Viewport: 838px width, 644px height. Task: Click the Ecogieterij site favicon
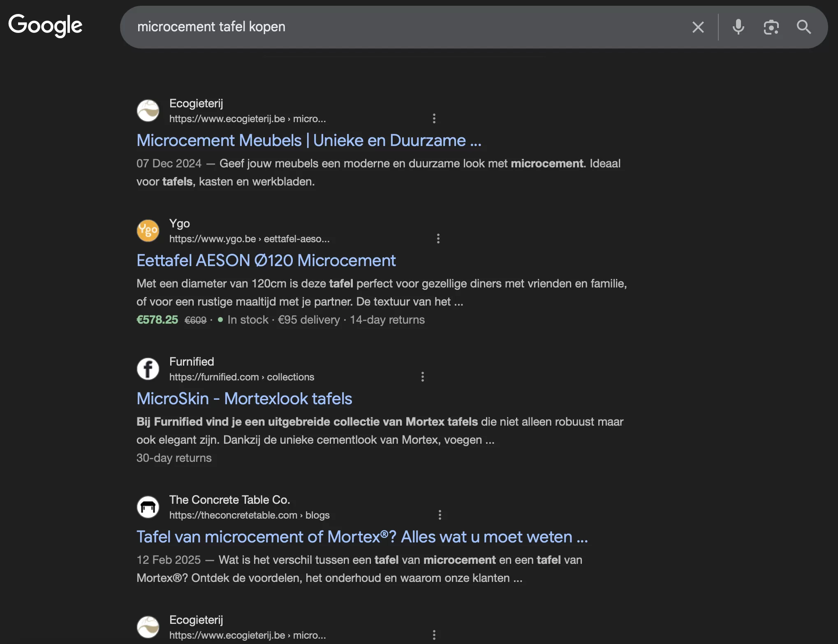pyautogui.click(x=148, y=110)
